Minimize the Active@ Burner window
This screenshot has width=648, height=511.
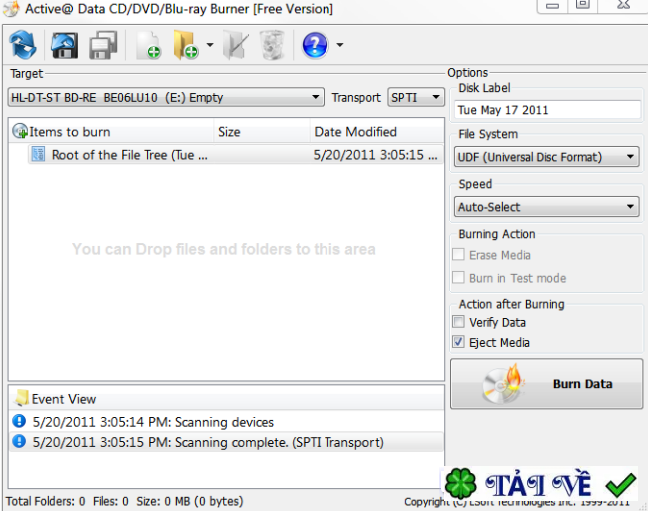(x=553, y=6)
